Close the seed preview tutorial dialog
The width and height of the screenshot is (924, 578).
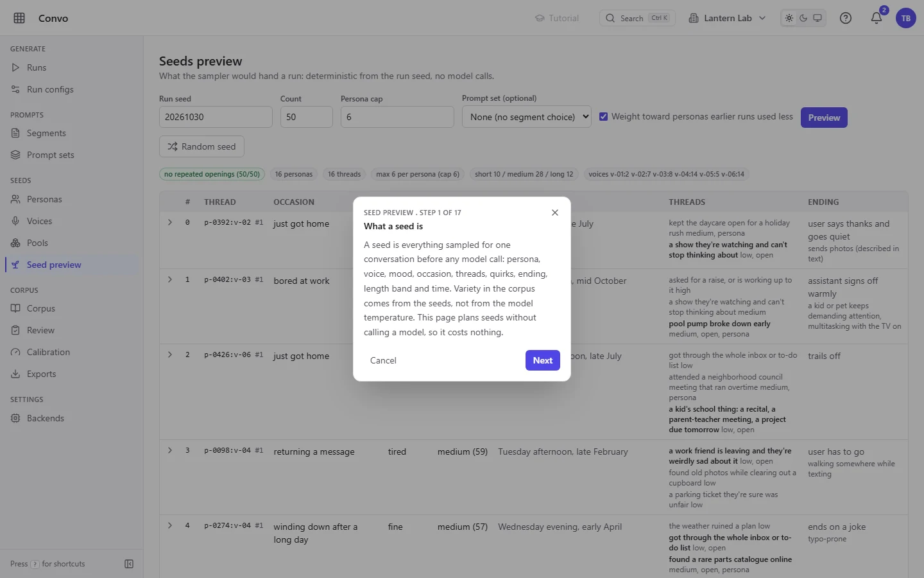tap(555, 213)
